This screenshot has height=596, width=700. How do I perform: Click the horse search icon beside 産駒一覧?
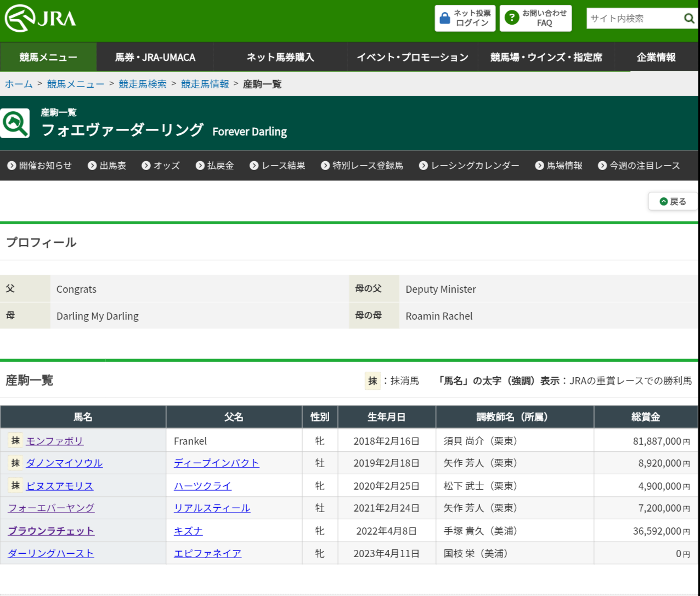pyautogui.click(x=15, y=123)
